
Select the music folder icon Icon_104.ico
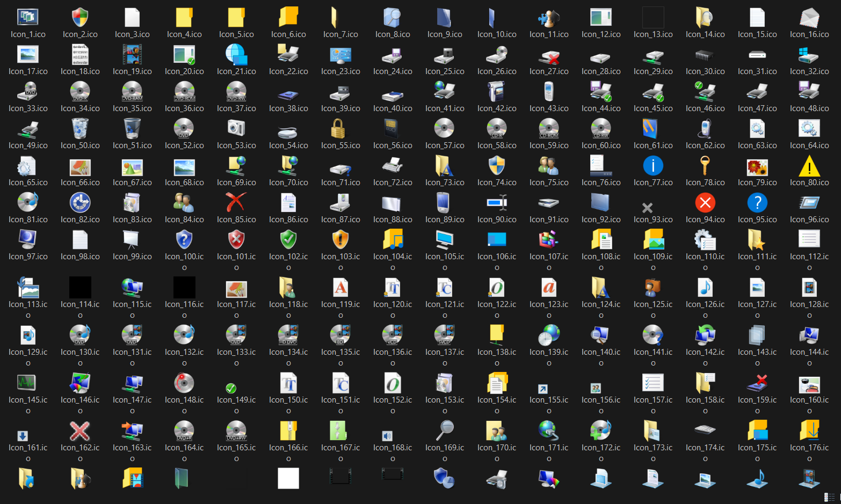coord(393,240)
